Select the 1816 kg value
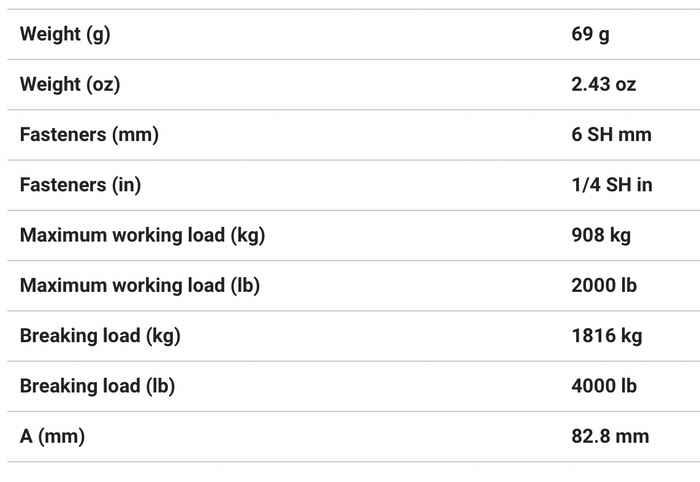700x482 pixels. (607, 336)
